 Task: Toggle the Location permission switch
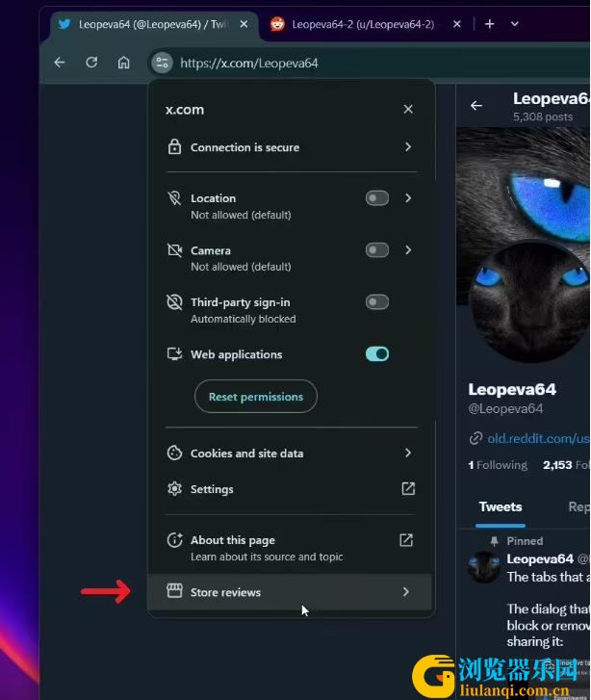click(x=377, y=197)
